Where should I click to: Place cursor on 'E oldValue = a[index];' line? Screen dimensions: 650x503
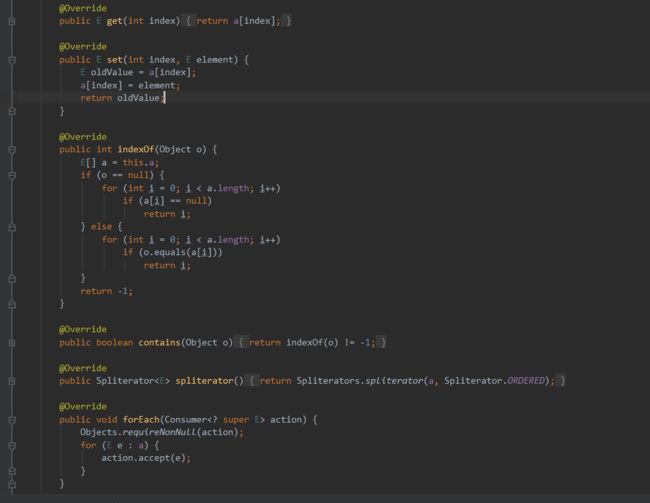click(x=138, y=72)
